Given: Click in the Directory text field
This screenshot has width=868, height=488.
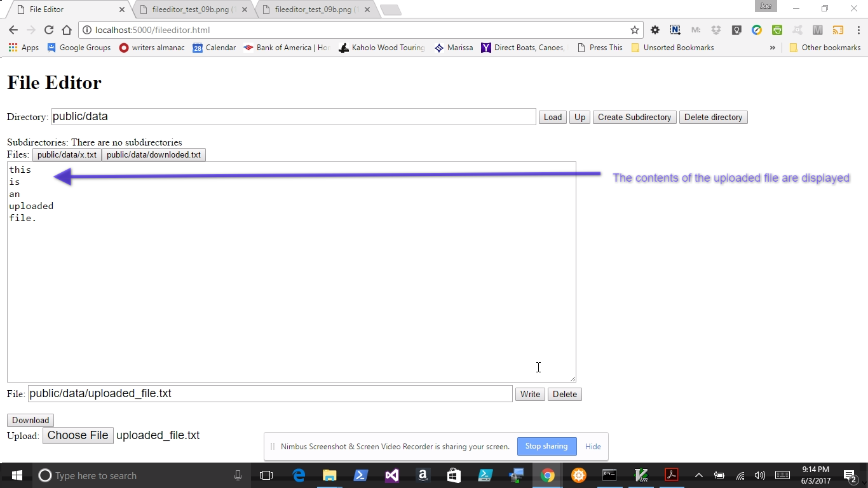Looking at the screenshot, I should click(x=293, y=117).
